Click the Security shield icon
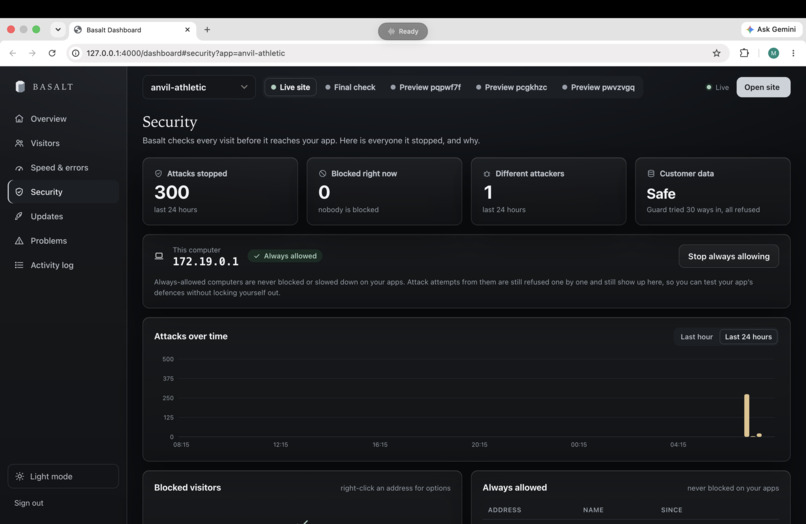 pos(19,192)
